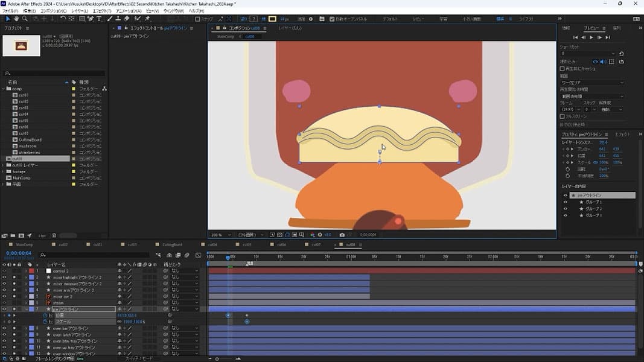Toggle the snapping checkbox in top toolbar
This screenshot has height=362, width=644.
[x=197, y=19]
